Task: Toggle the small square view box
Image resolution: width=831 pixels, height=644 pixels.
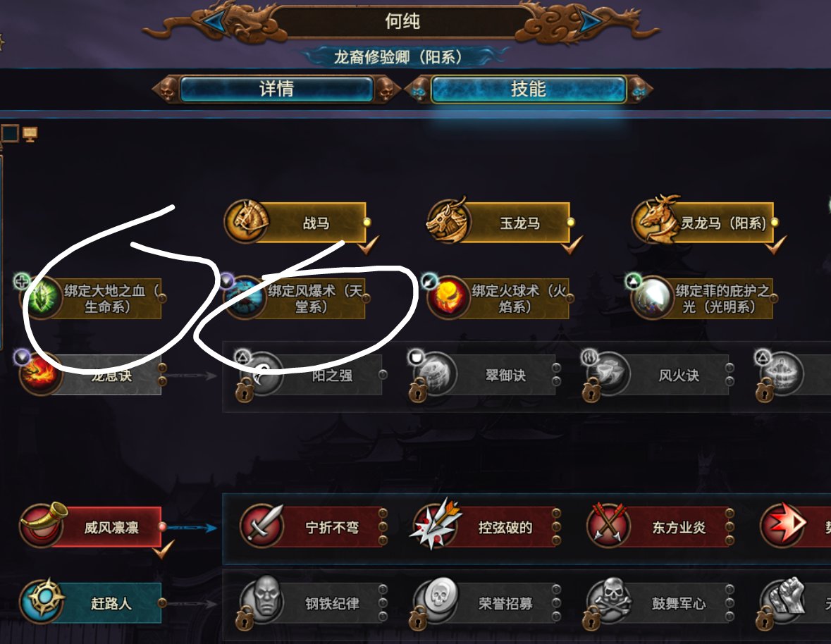Action: point(10,133)
